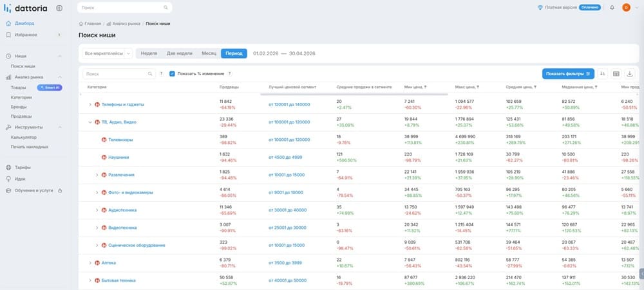
Task: Expand Бытовая техника category row
Action: tap(90, 280)
